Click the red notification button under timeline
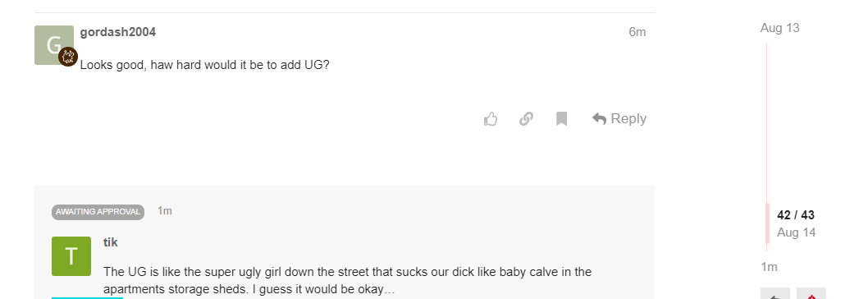 [x=811, y=293]
